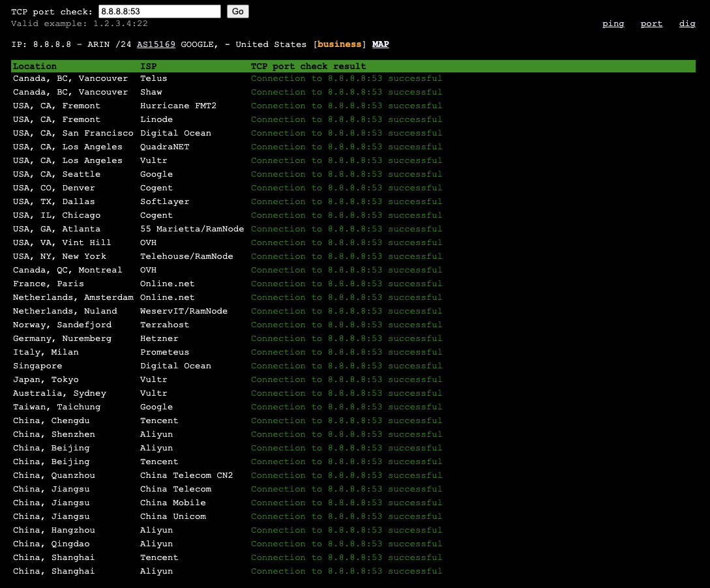Open the MAP view for results
This screenshot has height=588, width=710.
click(x=380, y=44)
